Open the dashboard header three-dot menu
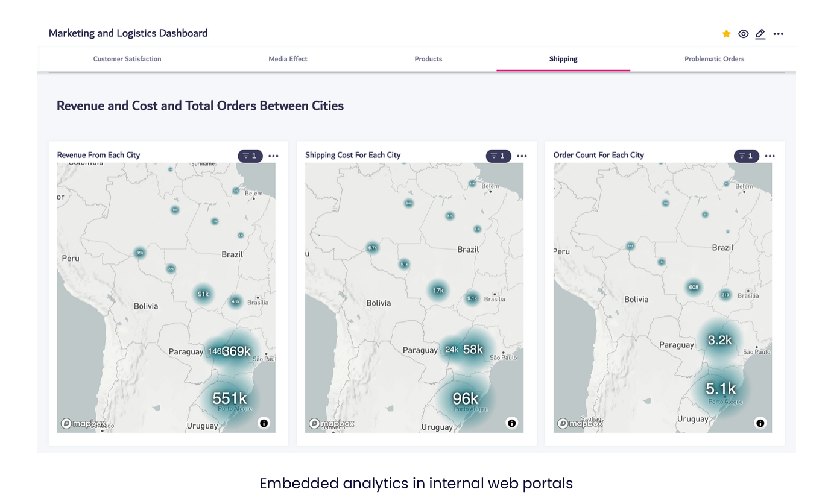Image resolution: width=825 pixels, height=504 pixels. [779, 34]
